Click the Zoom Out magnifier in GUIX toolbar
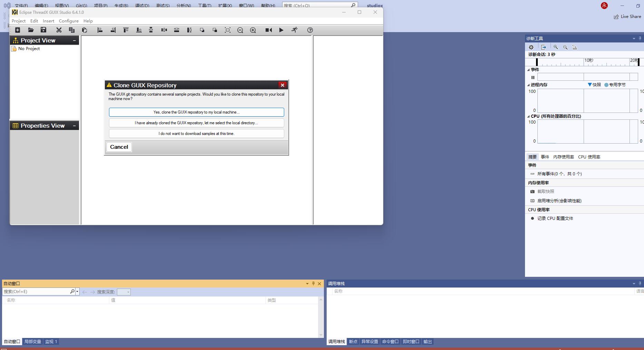Viewport: 644px width, 350px height. [240, 30]
